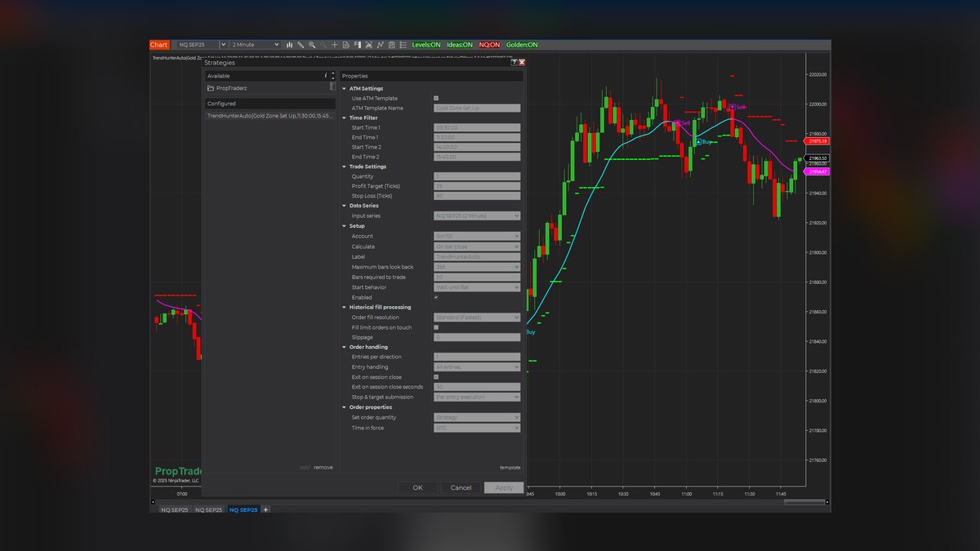Toggle the Enabled checkbox

click(x=436, y=297)
